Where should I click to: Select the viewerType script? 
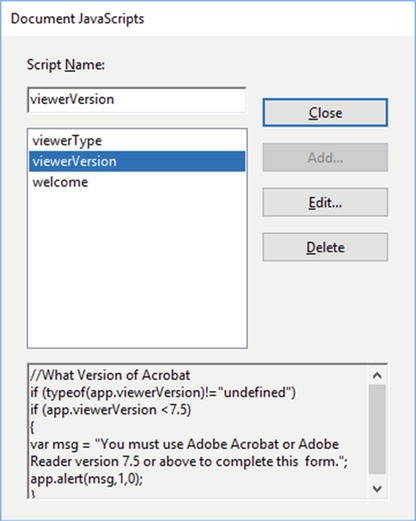click(x=137, y=141)
